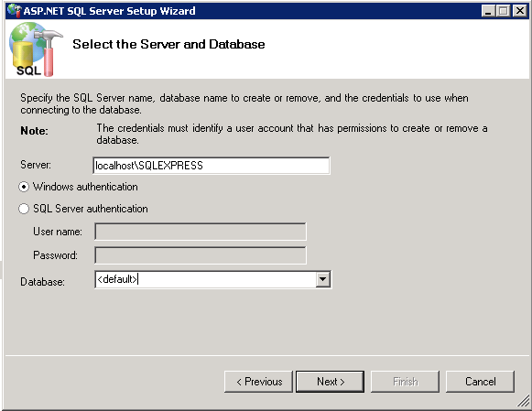Click the Server name input field
This screenshot has width=532, height=411.
211,166
